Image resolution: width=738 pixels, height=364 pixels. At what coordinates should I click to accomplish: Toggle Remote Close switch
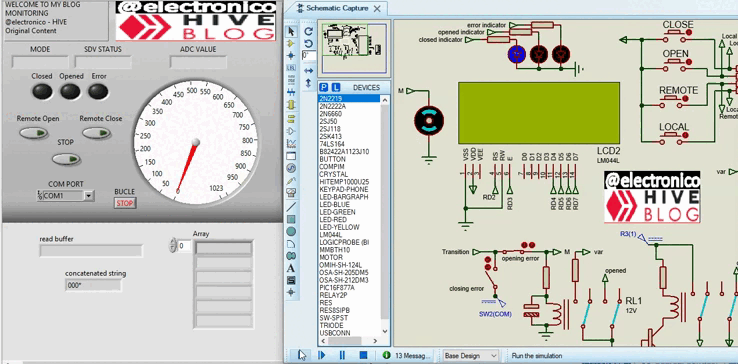point(96,133)
